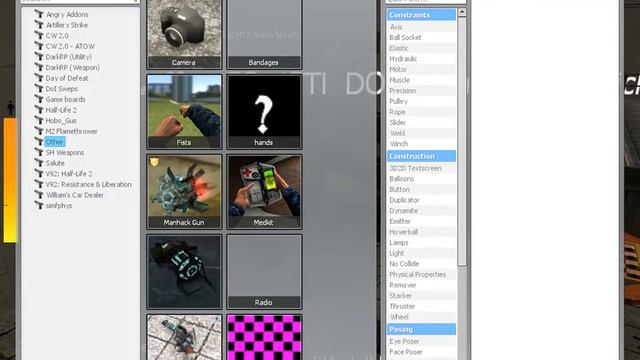Choose the Duplicator tool

(x=421, y=200)
